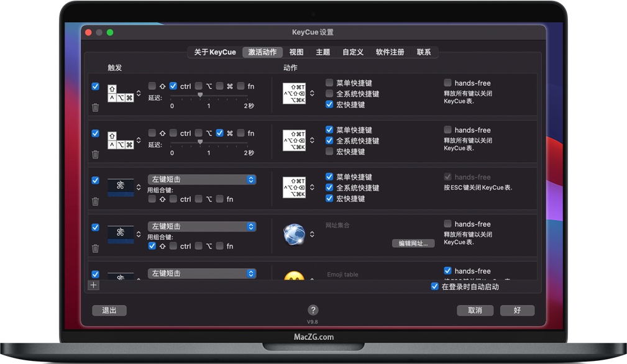Click the 延迟 slider in the first trigger row
This screenshot has width=627, height=364.
pyautogui.click(x=199, y=95)
